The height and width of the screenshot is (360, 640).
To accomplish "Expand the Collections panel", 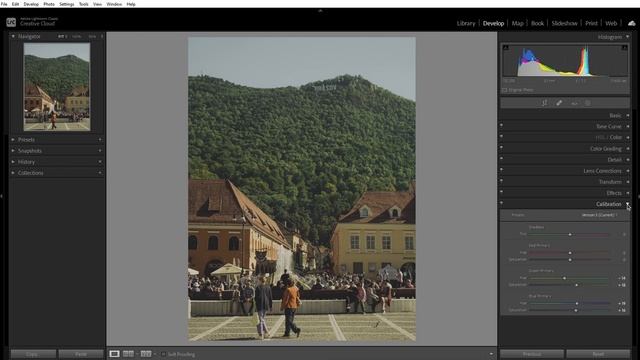I will click(x=13, y=173).
